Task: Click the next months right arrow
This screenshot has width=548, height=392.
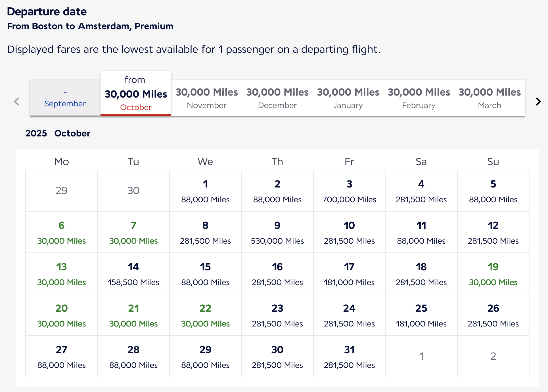Action: [538, 102]
